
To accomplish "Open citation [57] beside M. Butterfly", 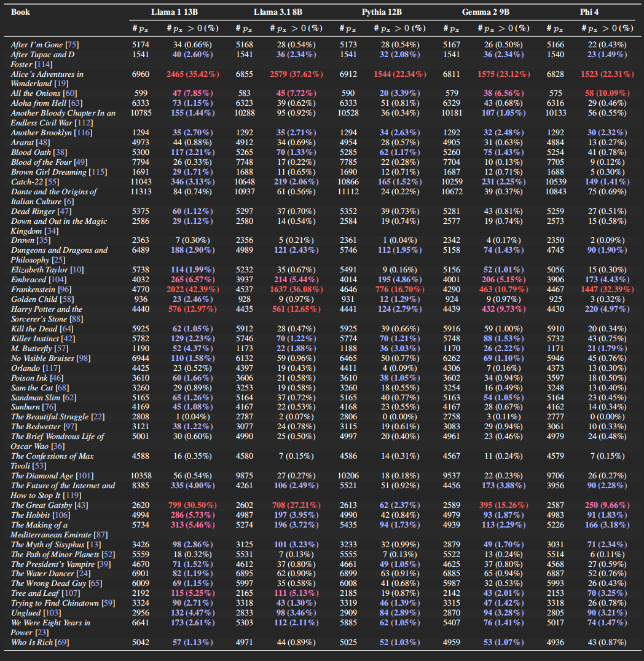I will [x=61, y=349].
